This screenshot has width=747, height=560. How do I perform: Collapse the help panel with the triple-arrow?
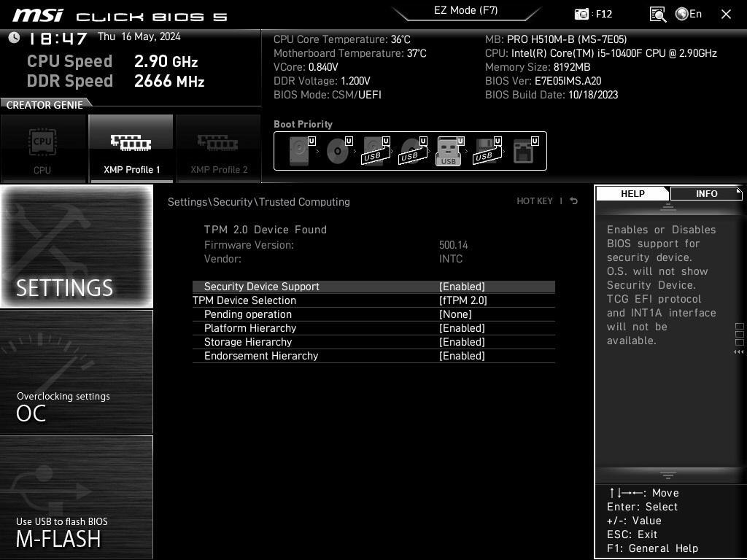(x=738, y=352)
